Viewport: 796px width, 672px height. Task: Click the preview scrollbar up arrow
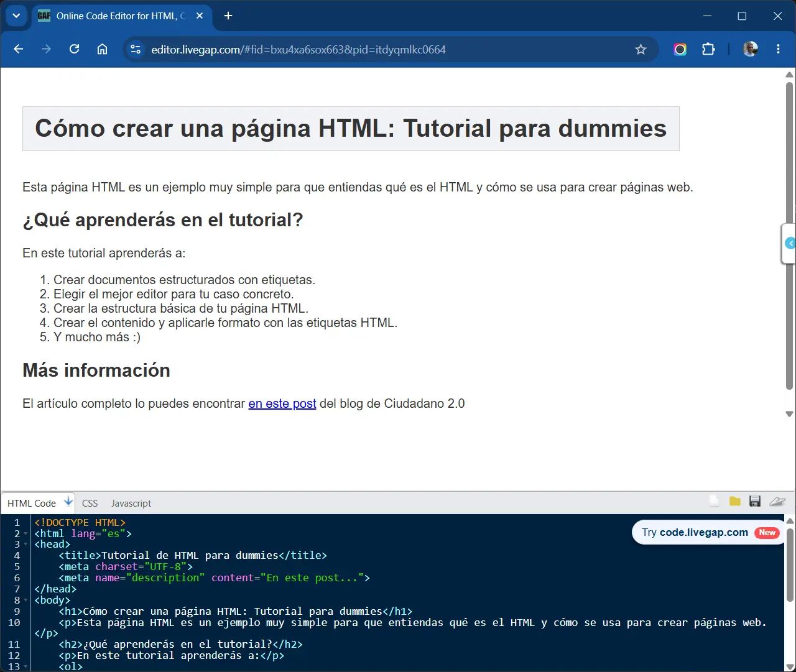(x=789, y=75)
